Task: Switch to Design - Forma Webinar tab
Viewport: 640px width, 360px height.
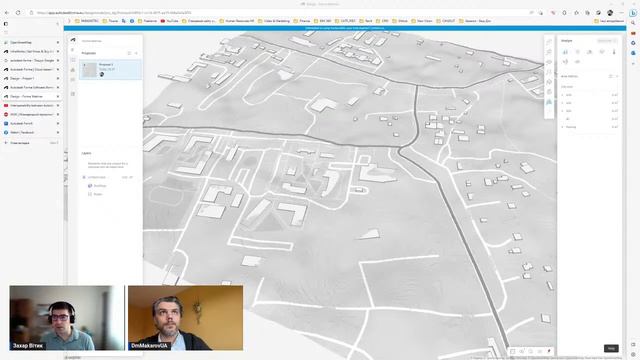Action: (31, 96)
